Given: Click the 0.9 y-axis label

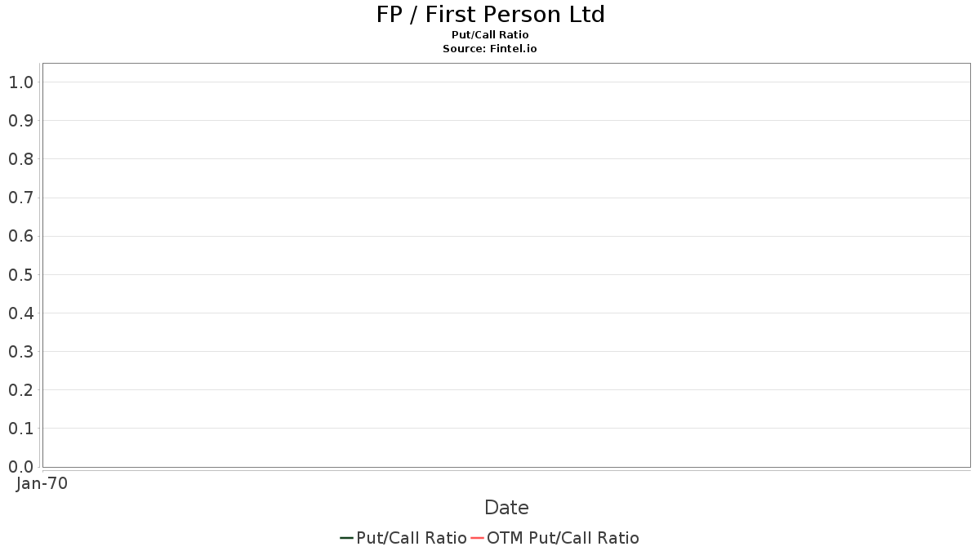Looking at the screenshot, I should point(20,121).
